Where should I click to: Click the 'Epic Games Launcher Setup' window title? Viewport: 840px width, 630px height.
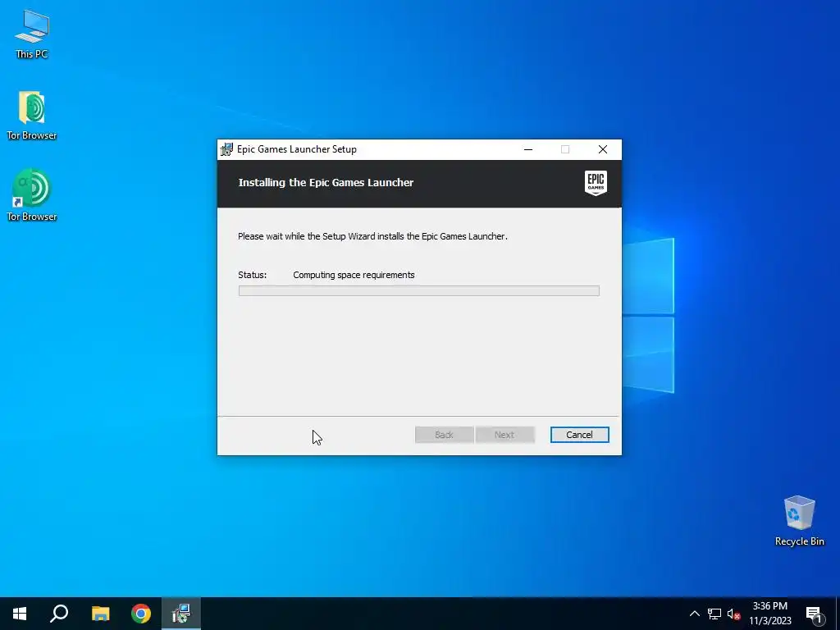pyautogui.click(x=297, y=149)
